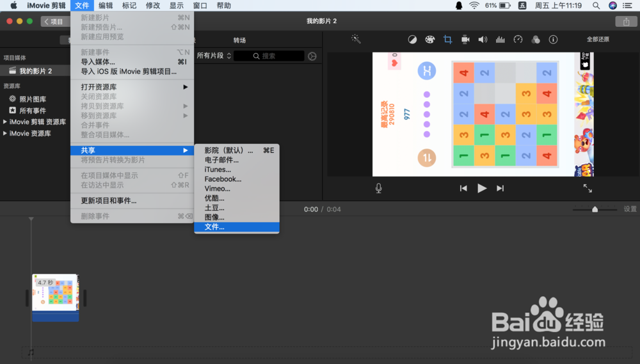Screen dimensions: 640x364
Task: Expand the 打开资源库 submenu
Action: pyautogui.click(x=132, y=87)
